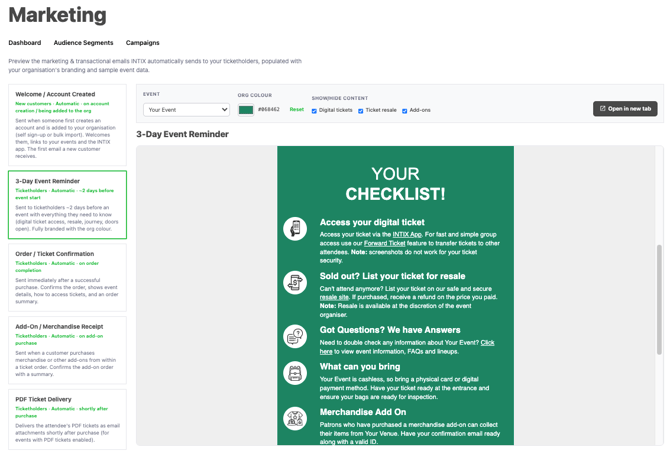
Task: Go to the Campaigns tab
Action: [x=142, y=43]
